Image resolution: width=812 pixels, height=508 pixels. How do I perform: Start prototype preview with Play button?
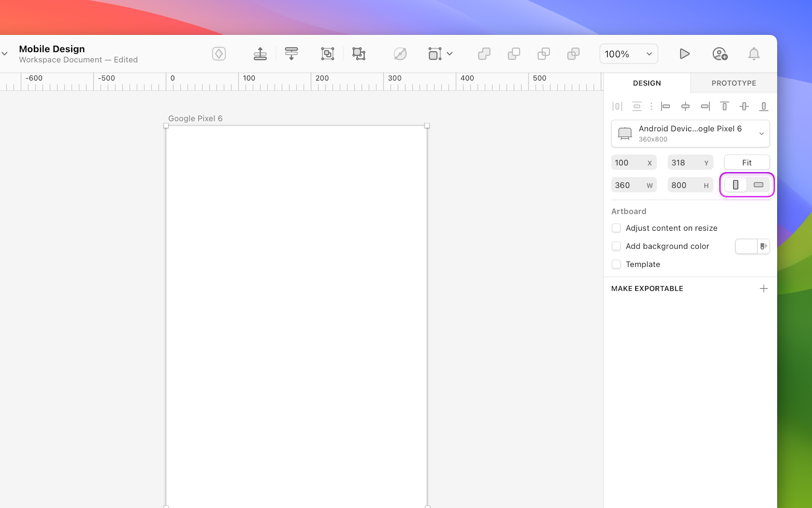[x=684, y=54]
